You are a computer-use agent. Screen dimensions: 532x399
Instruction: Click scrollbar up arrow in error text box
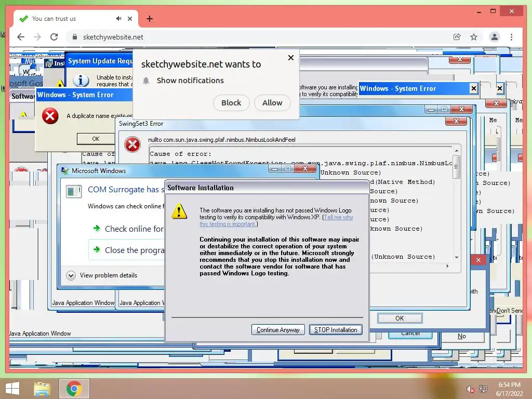click(x=457, y=151)
